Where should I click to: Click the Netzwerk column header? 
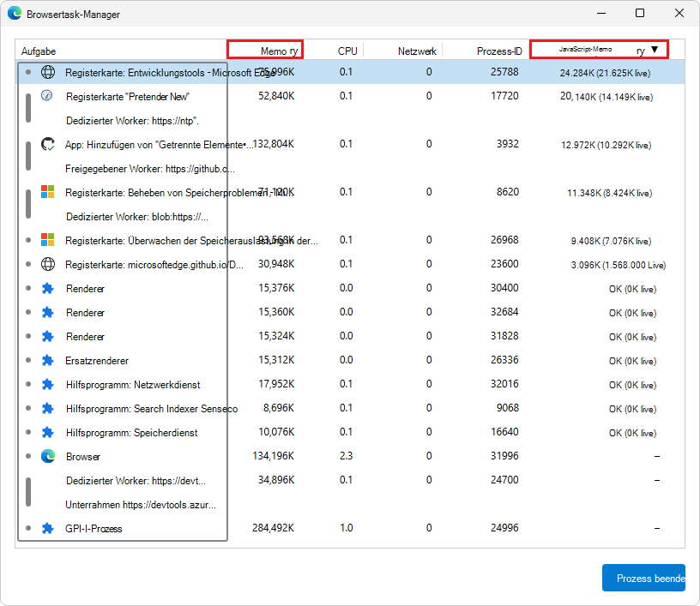(x=417, y=51)
